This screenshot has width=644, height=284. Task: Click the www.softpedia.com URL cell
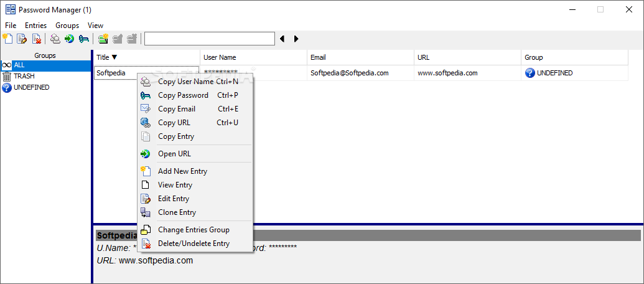468,73
